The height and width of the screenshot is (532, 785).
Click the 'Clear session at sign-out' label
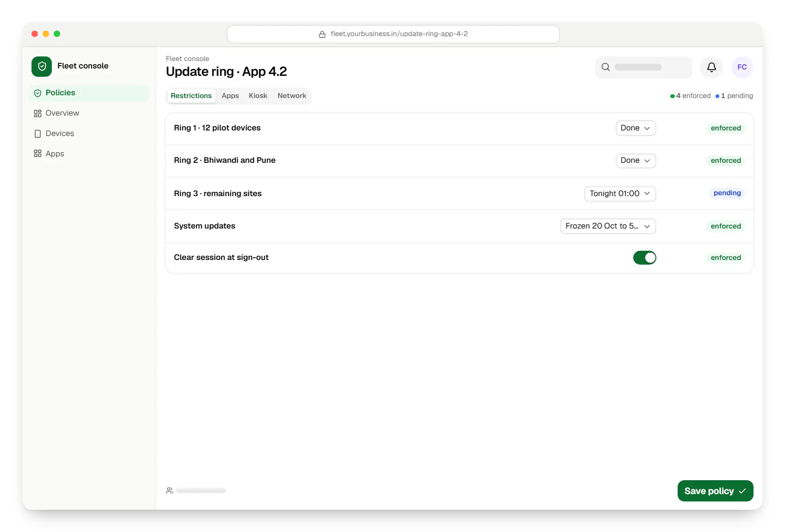point(221,258)
